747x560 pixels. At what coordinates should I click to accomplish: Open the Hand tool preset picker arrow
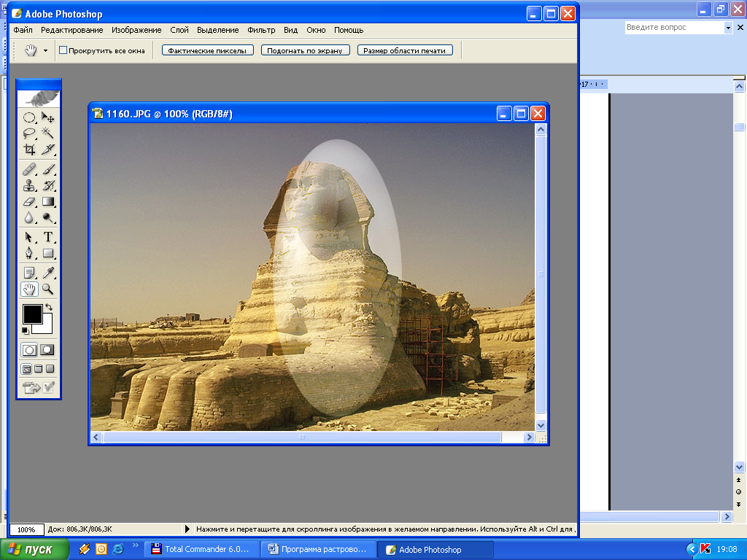click(45, 50)
